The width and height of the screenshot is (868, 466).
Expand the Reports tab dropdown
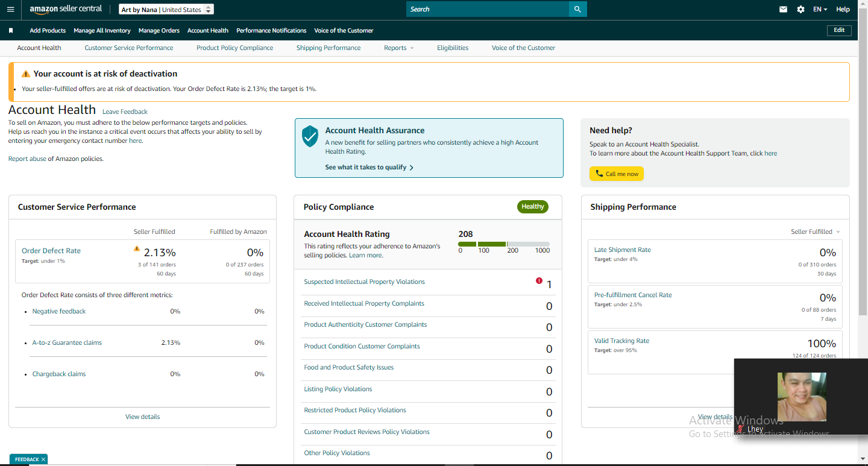pyautogui.click(x=399, y=48)
